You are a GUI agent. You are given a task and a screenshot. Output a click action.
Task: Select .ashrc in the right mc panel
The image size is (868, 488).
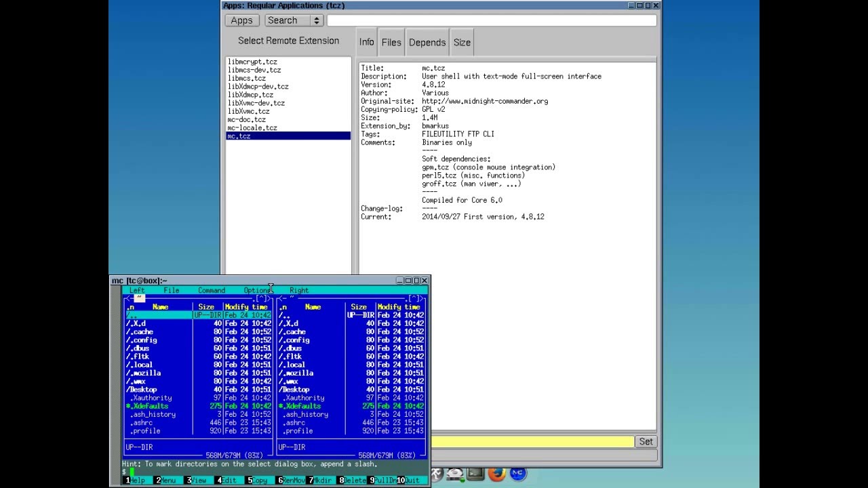pyautogui.click(x=351, y=423)
